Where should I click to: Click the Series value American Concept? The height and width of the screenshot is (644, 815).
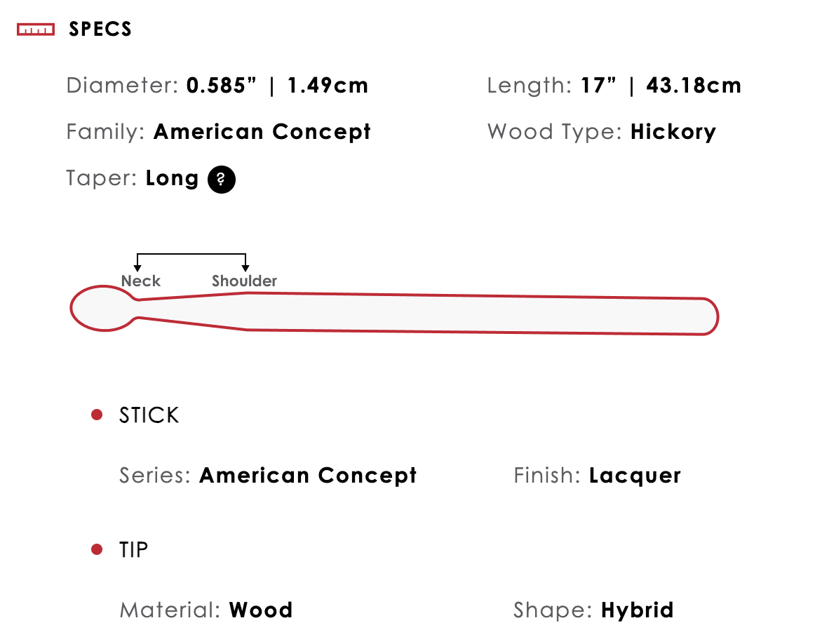[x=308, y=476]
